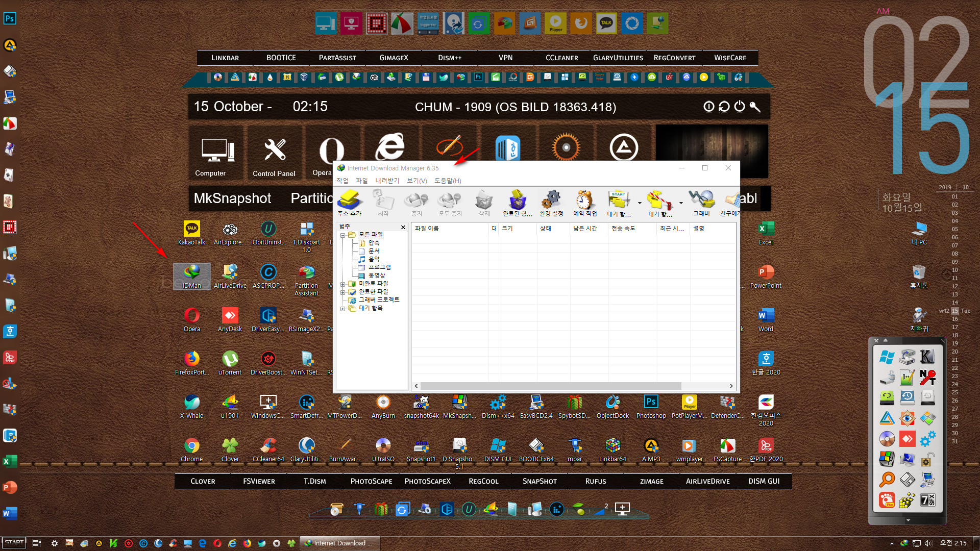980x551 pixels.
Task: Click the 오전 2:15 clock in system tray
Action: (x=953, y=543)
